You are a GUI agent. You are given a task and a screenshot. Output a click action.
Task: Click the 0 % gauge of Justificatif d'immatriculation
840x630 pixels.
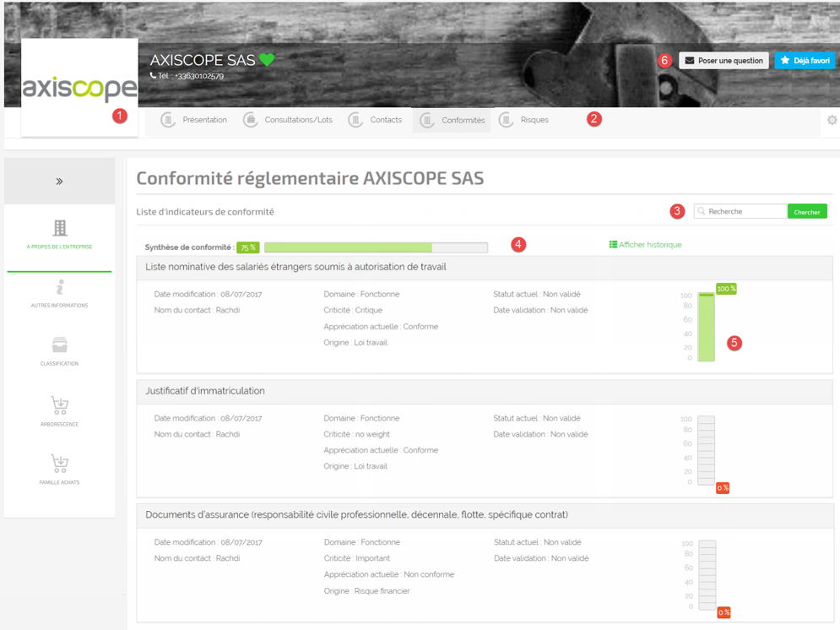pos(706,450)
